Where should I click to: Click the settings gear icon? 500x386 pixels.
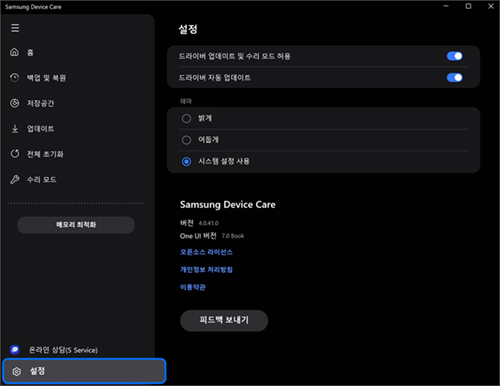tap(16, 371)
